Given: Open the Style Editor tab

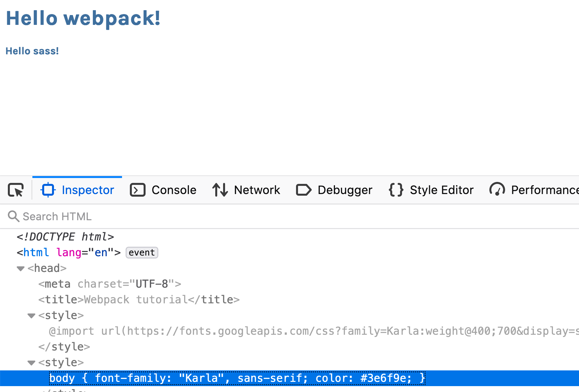Looking at the screenshot, I should pyautogui.click(x=431, y=190).
